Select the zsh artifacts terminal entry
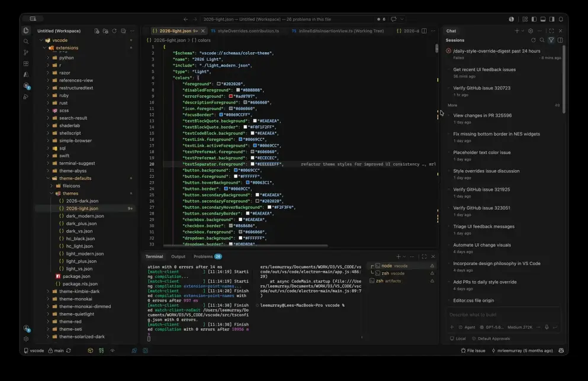 coord(401,281)
